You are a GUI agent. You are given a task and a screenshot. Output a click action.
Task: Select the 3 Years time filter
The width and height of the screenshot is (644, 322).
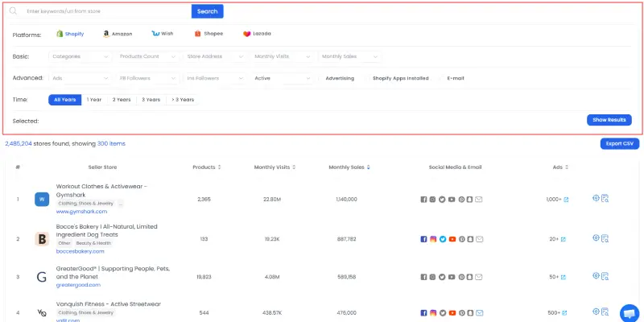click(151, 100)
